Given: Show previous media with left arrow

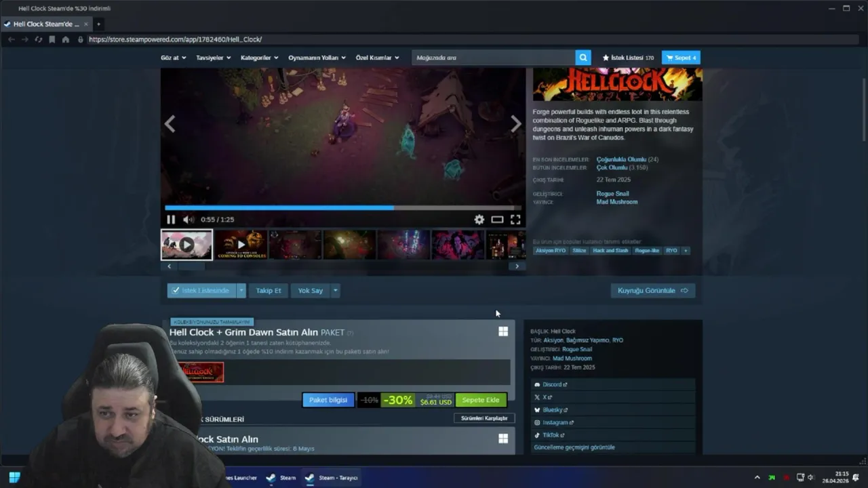Looking at the screenshot, I should coord(170,124).
